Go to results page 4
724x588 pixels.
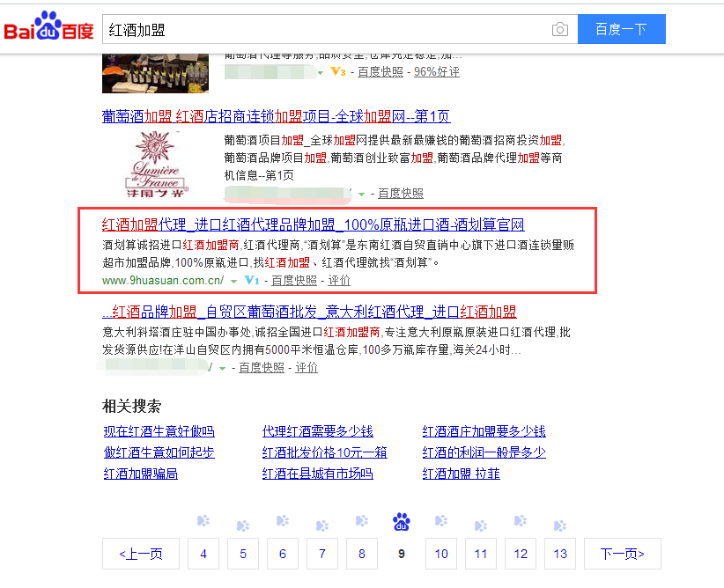pyautogui.click(x=203, y=554)
